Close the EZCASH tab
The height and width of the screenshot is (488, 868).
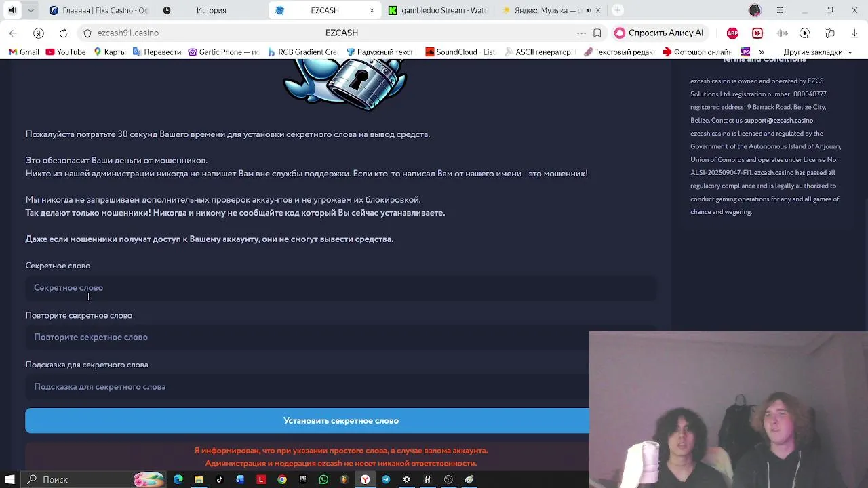click(372, 10)
